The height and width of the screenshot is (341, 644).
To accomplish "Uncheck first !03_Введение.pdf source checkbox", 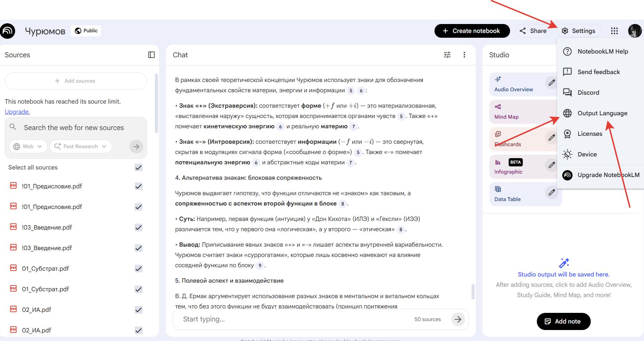I will coord(138,227).
